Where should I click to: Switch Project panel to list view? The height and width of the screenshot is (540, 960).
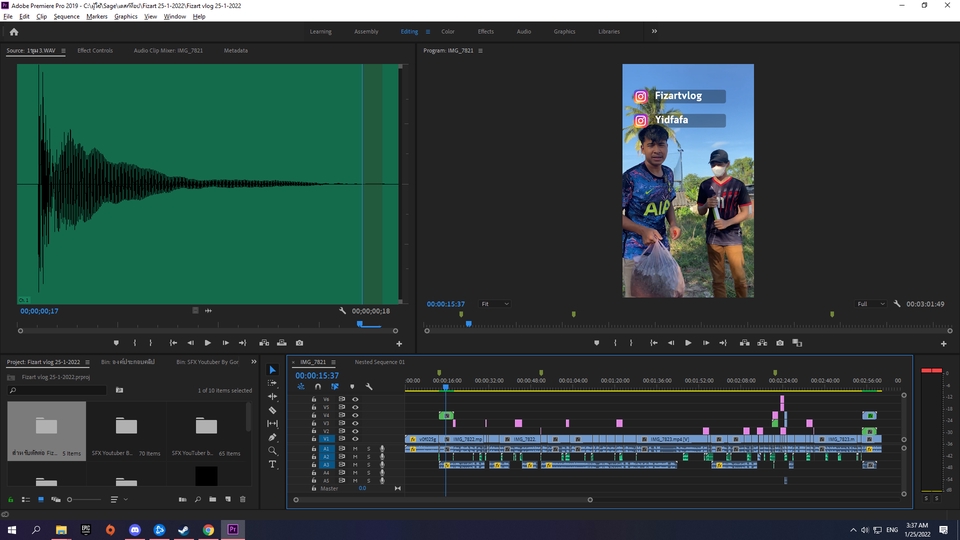point(26,499)
